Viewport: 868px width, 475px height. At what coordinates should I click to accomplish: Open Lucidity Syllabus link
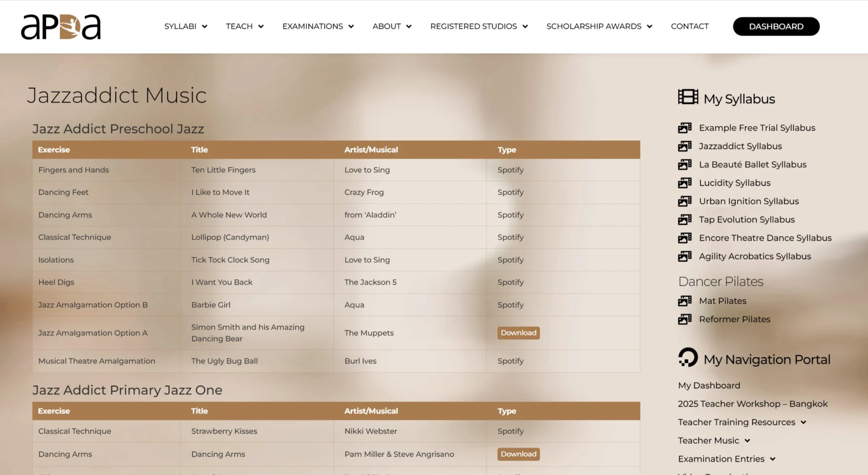pyautogui.click(x=735, y=183)
